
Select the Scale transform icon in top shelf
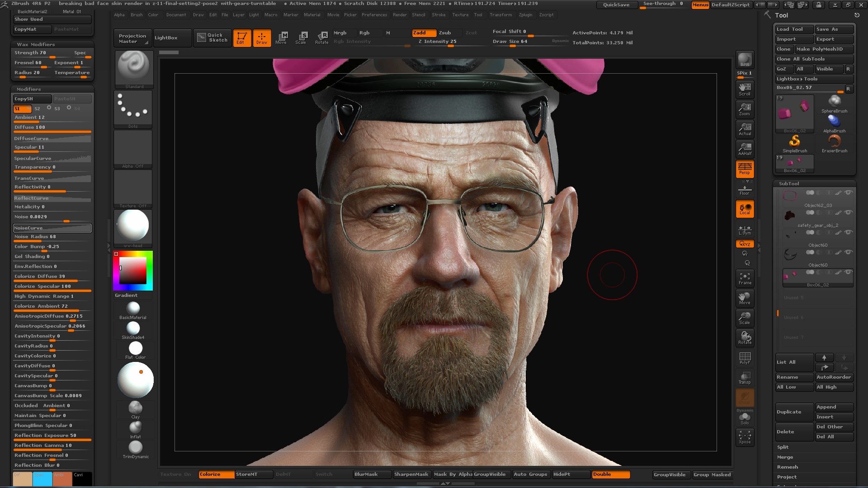click(x=301, y=38)
